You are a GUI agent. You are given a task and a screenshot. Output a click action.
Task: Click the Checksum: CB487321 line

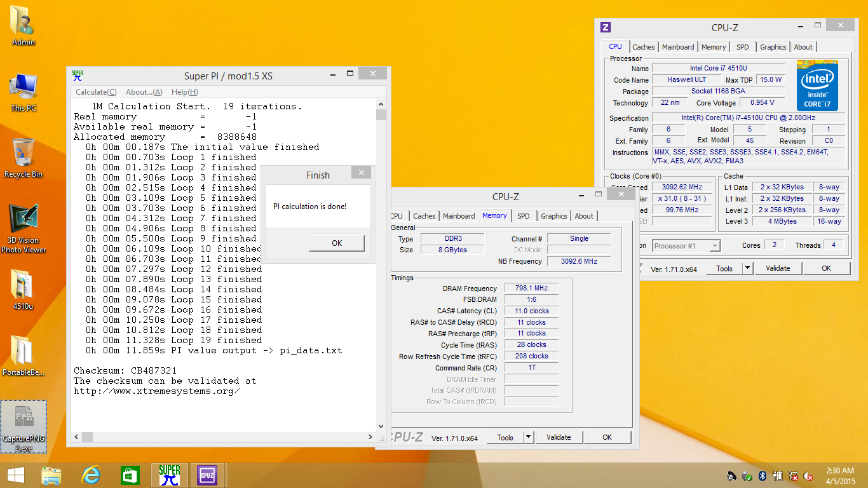125,370
